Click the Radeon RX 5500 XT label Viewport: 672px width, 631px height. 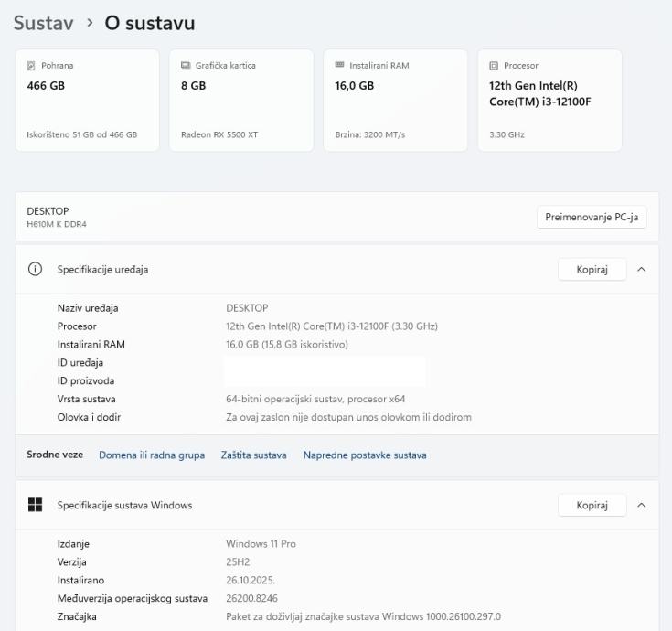(219, 134)
